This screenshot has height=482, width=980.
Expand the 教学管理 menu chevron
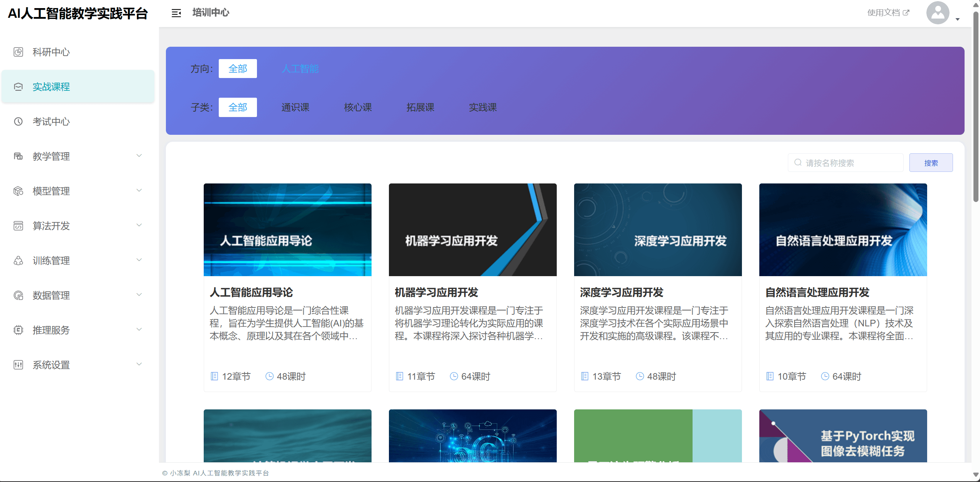pyautogui.click(x=139, y=156)
